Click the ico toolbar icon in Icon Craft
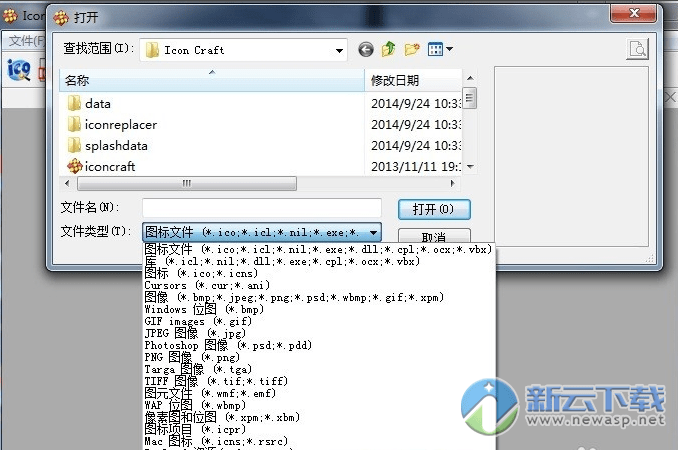Screen dimensions: 678x450 coord(19,70)
